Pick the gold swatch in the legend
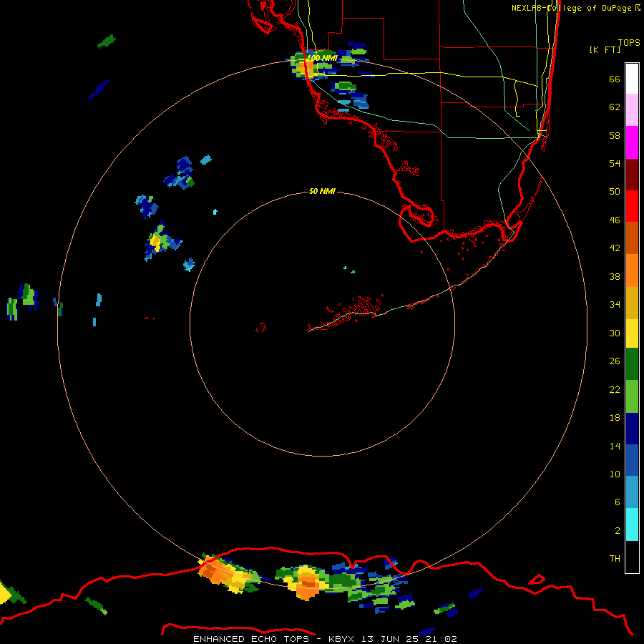 [632, 303]
